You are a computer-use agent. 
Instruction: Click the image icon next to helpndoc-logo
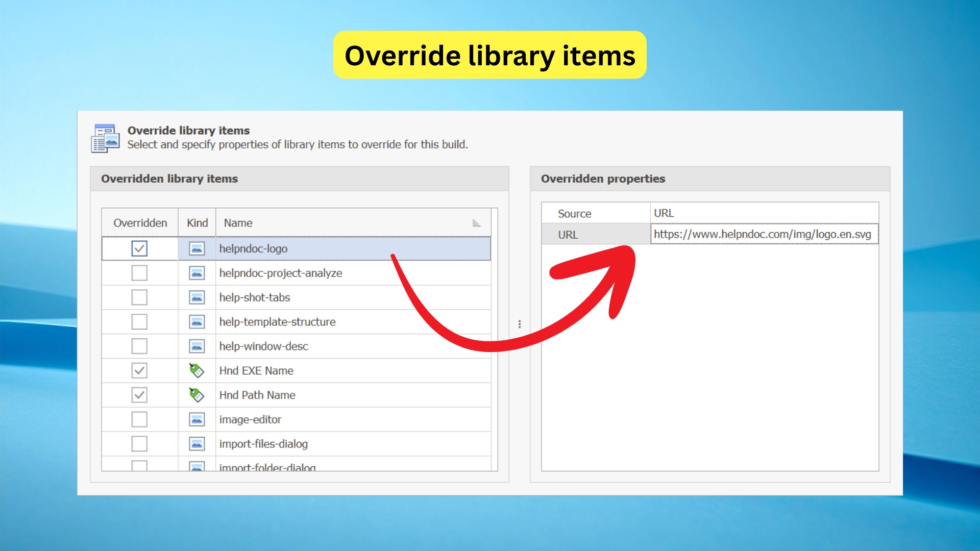tap(197, 248)
